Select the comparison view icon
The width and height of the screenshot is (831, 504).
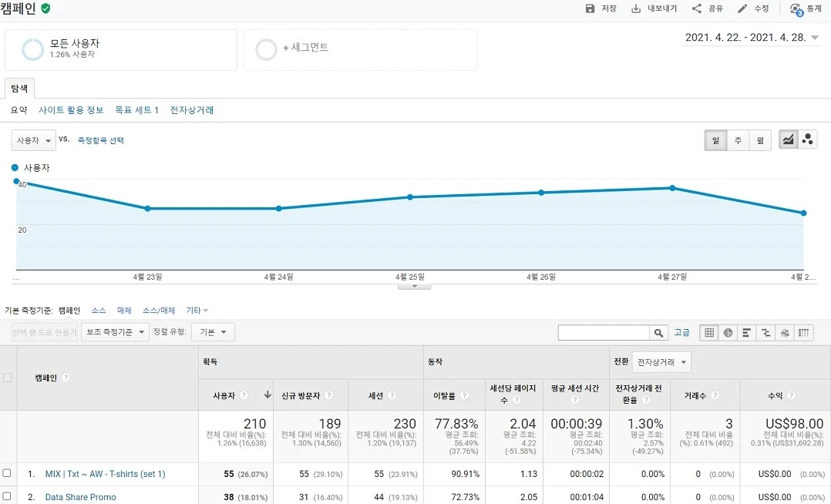pyautogui.click(x=765, y=333)
